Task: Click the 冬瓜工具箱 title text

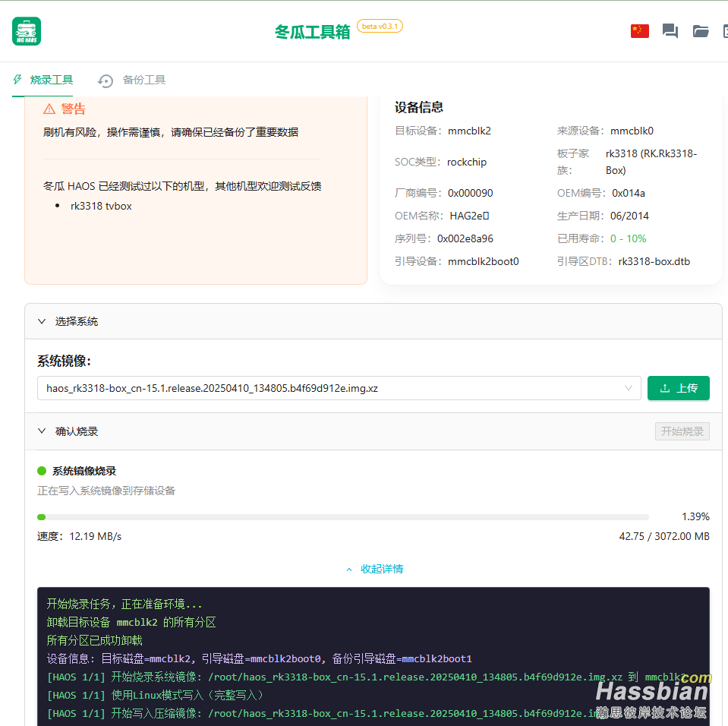Action: tap(312, 32)
